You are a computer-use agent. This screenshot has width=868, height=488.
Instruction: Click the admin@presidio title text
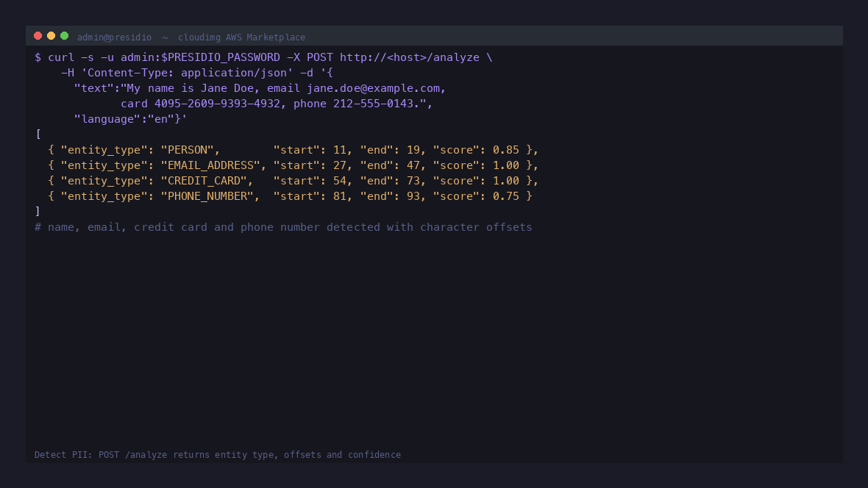pyautogui.click(x=114, y=37)
